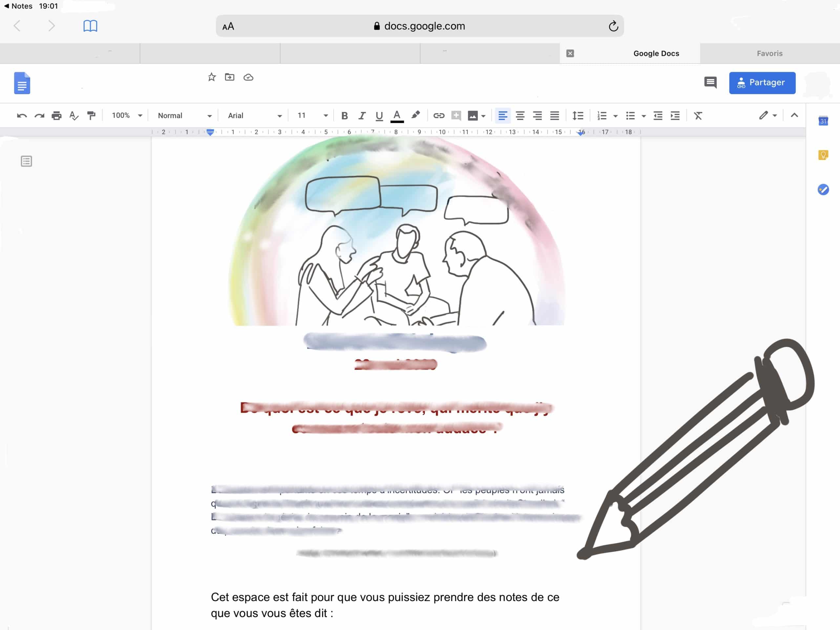Activate the Paint format roller icon

91,116
